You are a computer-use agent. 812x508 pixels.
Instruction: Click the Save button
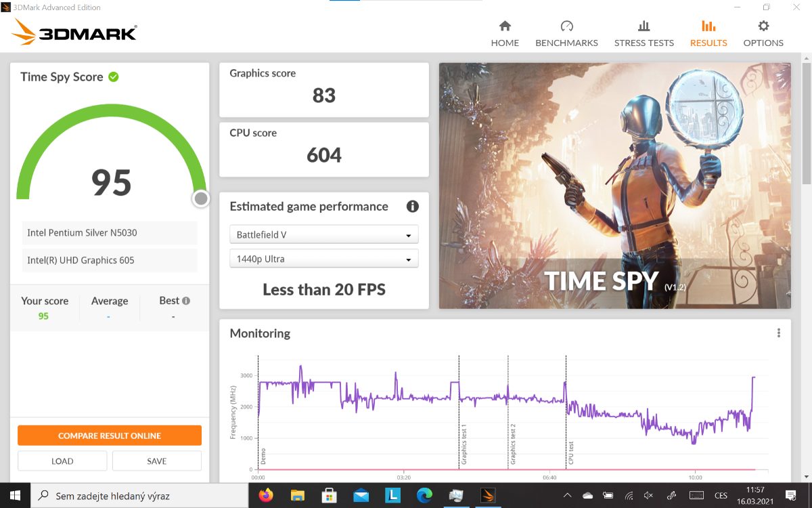coord(157,461)
